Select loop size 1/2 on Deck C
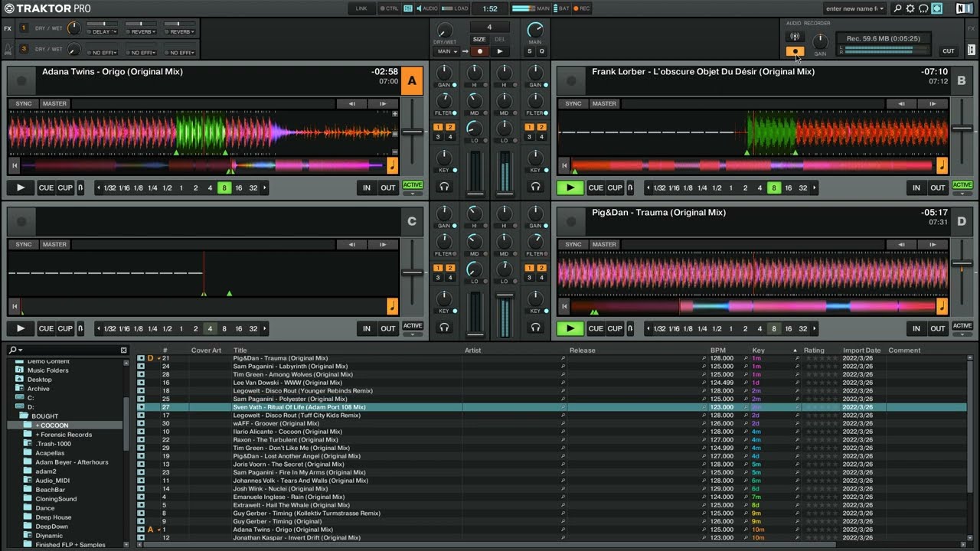Image resolution: width=980 pixels, height=551 pixels. click(167, 328)
